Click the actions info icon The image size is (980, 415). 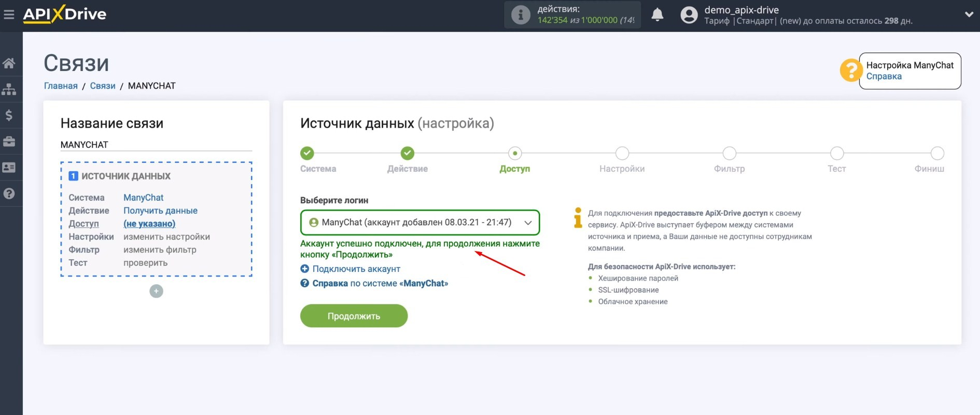[521, 15]
